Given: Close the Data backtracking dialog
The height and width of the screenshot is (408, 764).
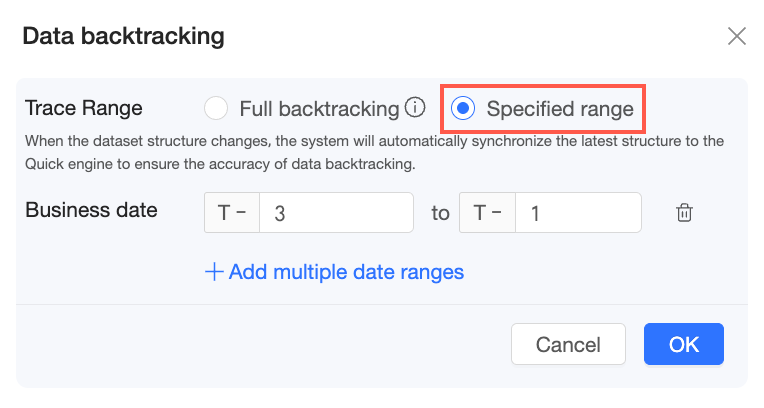Looking at the screenshot, I should coord(737,37).
